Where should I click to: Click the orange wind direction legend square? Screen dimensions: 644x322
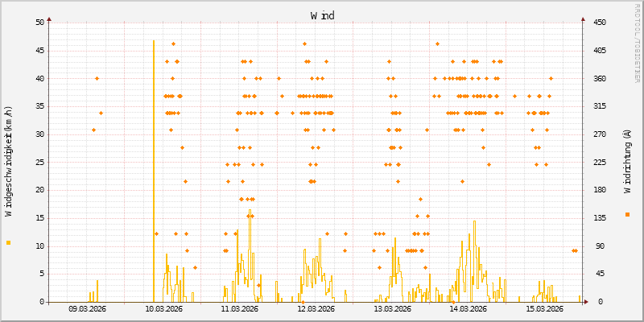pos(627,214)
